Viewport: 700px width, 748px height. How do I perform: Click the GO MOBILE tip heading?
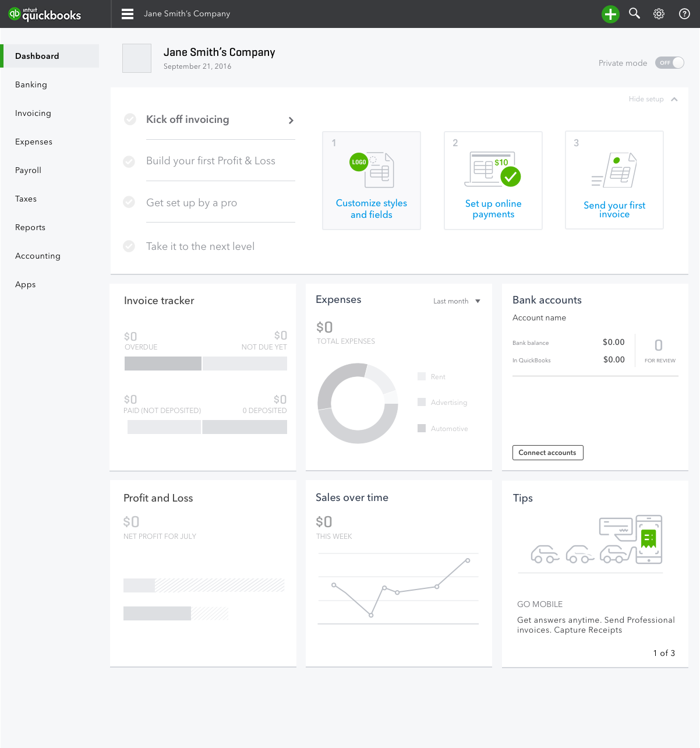click(x=540, y=604)
